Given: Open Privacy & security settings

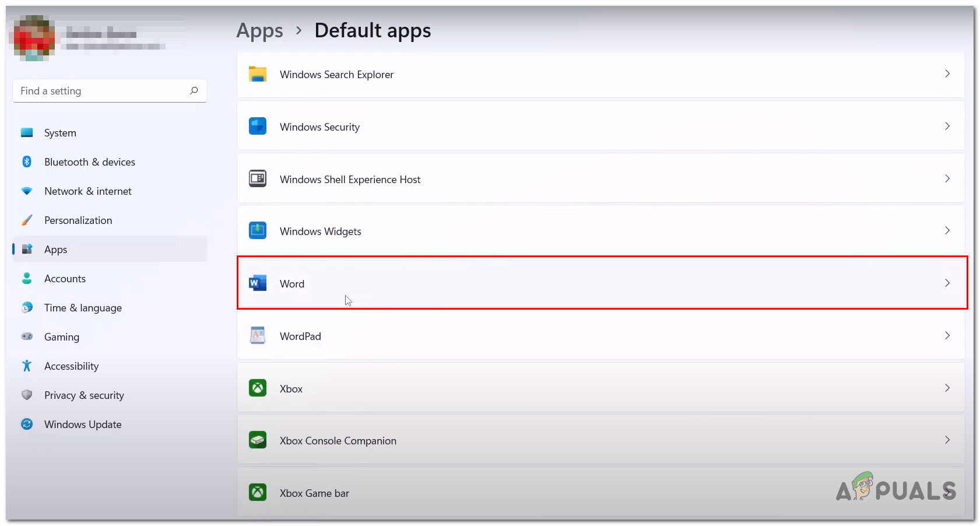Looking at the screenshot, I should pyautogui.click(x=84, y=395).
